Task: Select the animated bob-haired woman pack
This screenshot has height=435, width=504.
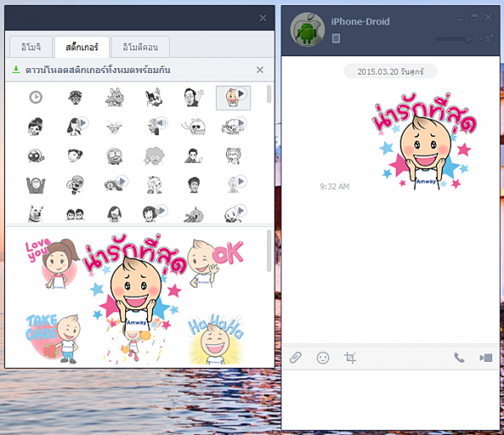Action: [x=154, y=213]
